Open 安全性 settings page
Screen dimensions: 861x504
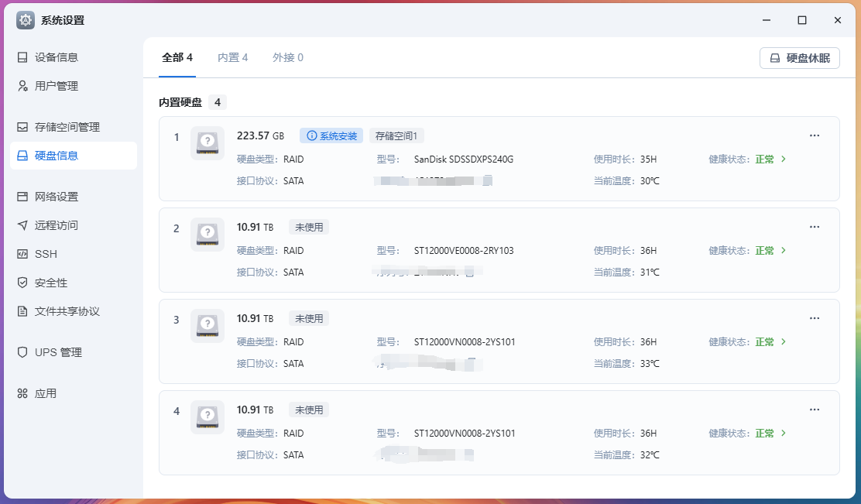[50, 283]
